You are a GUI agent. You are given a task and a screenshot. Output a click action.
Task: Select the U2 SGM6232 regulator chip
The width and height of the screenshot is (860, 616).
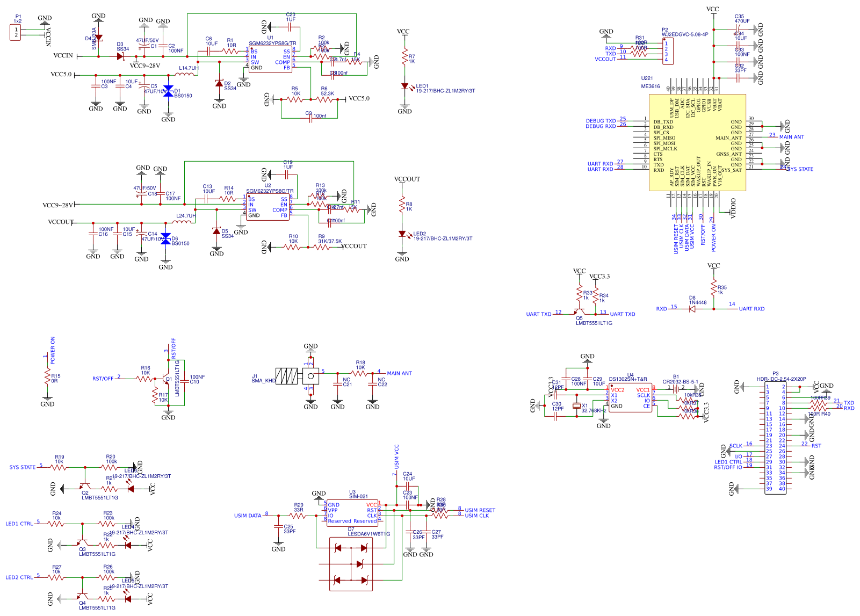(x=268, y=207)
